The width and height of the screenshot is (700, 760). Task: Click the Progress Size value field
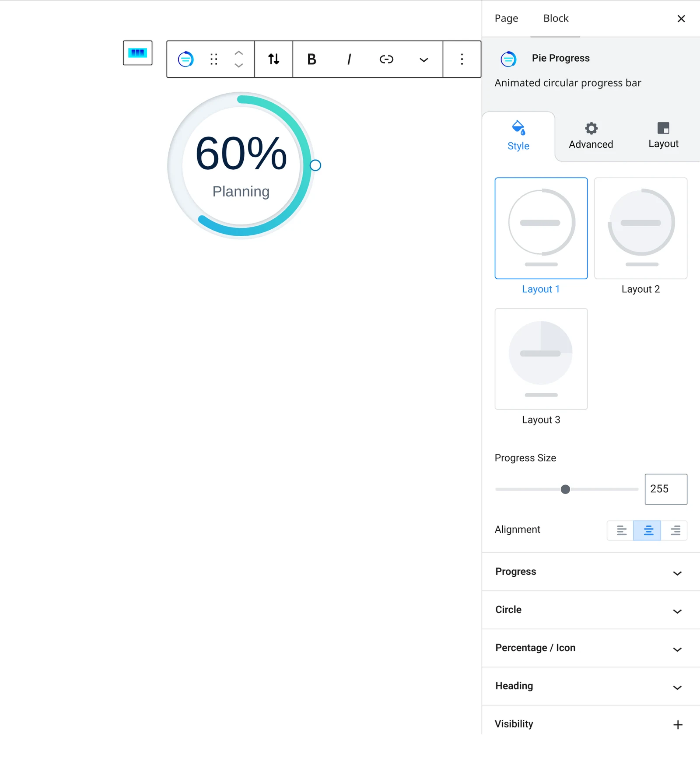pyautogui.click(x=665, y=489)
